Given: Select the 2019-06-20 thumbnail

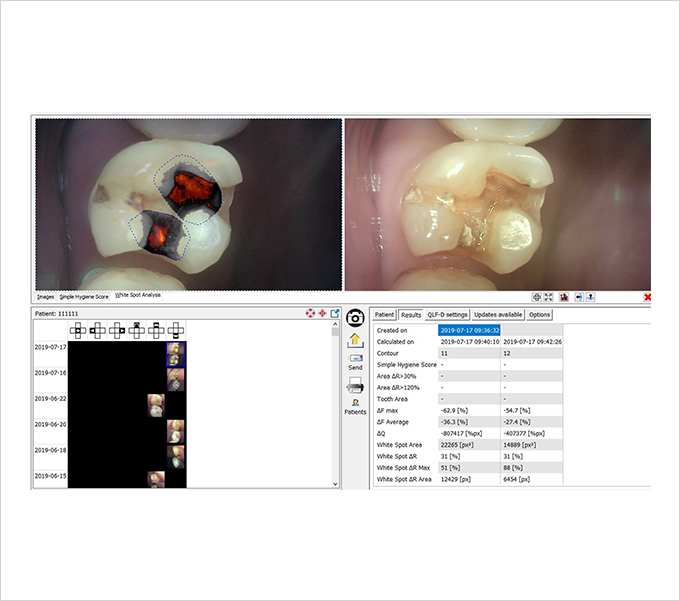Looking at the screenshot, I should pyautogui.click(x=176, y=431).
